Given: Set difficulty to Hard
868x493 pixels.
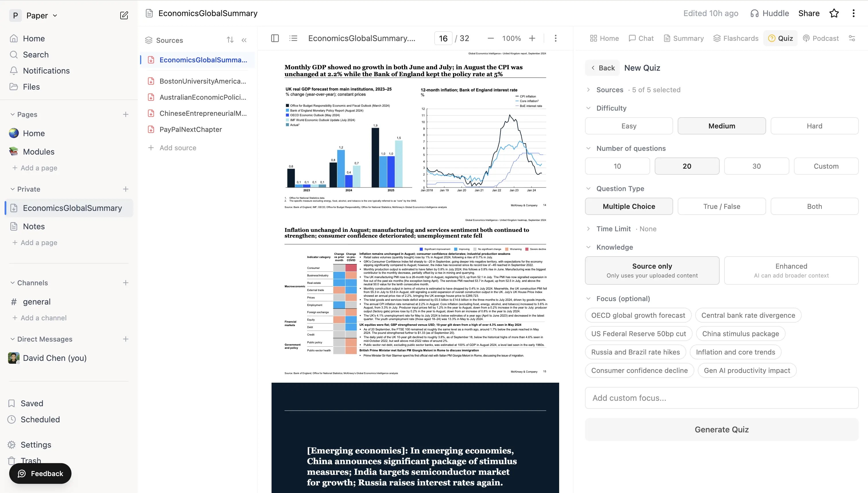Looking at the screenshot, I should [x=814, y=126].
